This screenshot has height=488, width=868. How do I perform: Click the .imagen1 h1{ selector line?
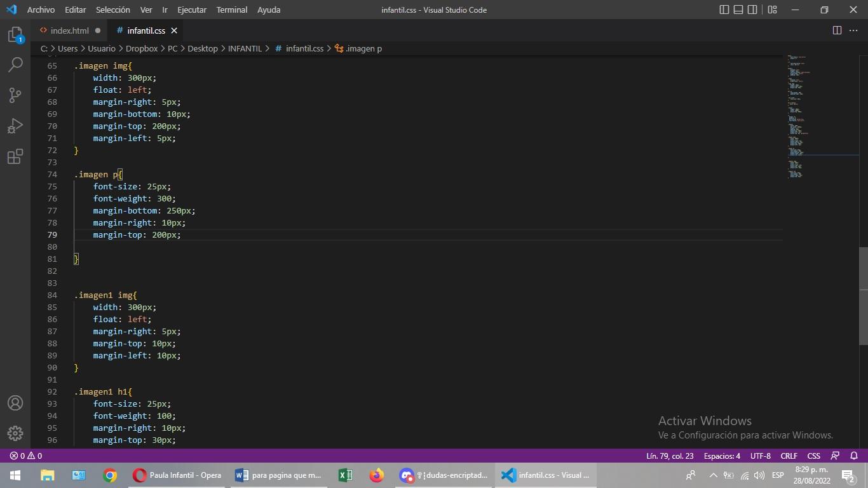click(x=103, y=391)
